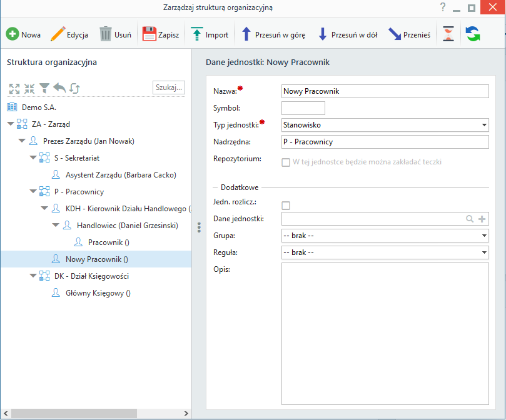Click the panel splitter dots handle
Image resolution: width=506 pixels, height=420 pixels.
(199, 227)
